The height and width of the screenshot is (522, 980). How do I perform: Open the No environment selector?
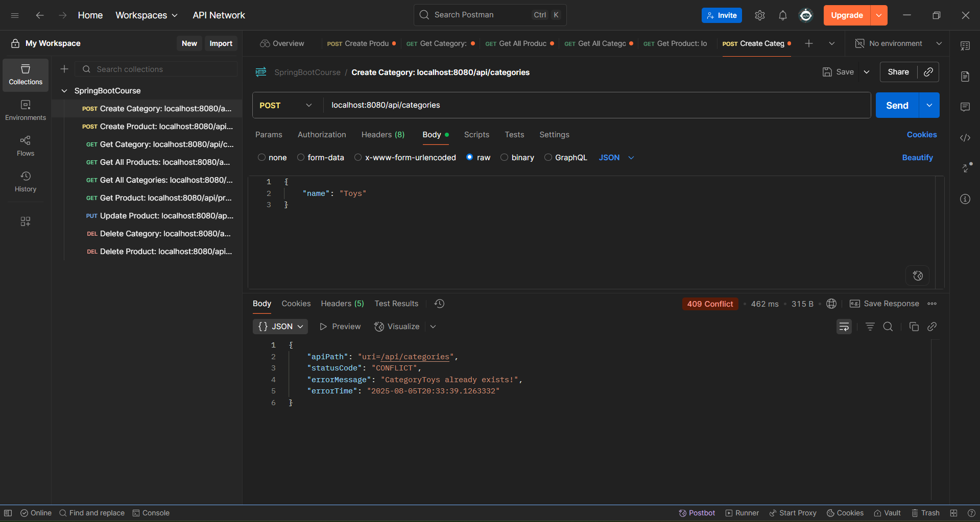[x=898, y=43]
